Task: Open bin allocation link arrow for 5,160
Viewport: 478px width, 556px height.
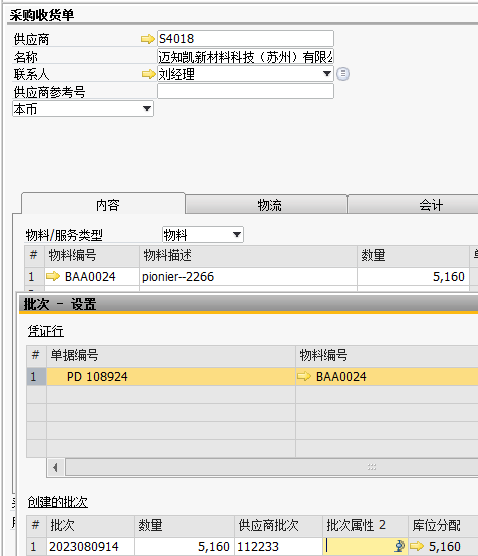Action: (x=417, y=546)
